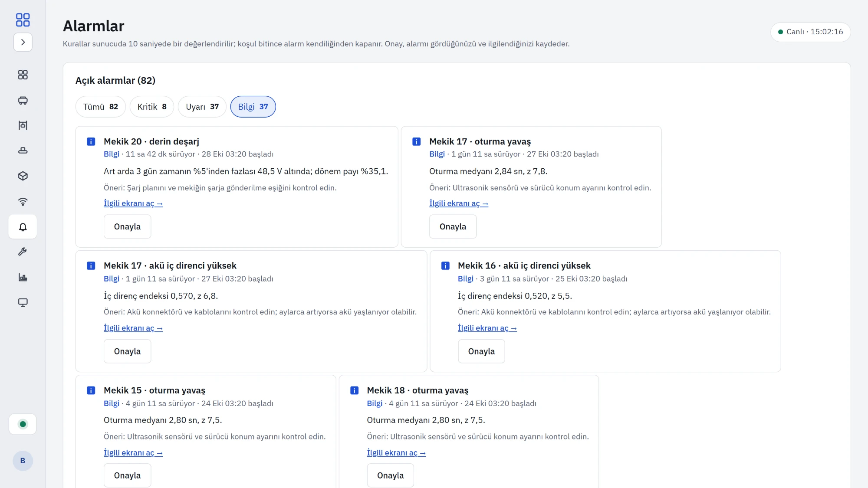Open the bar chart reports icon
The height and width of the screenshot is (488, 868).
click(x=23, y=277)
